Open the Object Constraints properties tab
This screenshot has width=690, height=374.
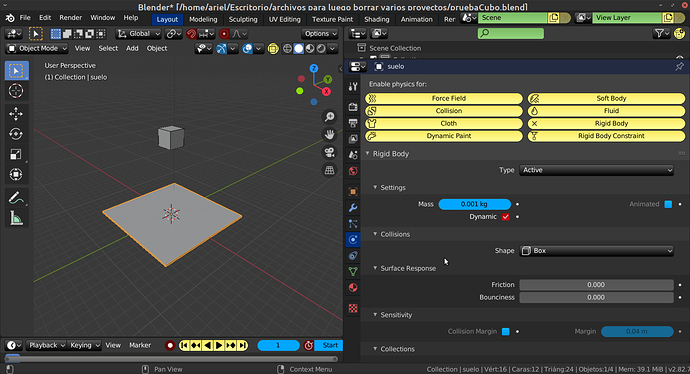tap(353, 256)
